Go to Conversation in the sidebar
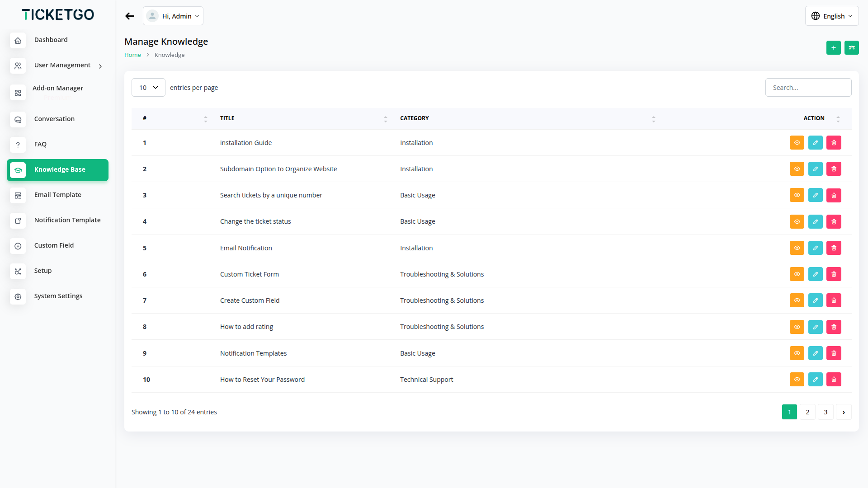The width and height of the screenshot is (868, 488). (x=54, y=119)
